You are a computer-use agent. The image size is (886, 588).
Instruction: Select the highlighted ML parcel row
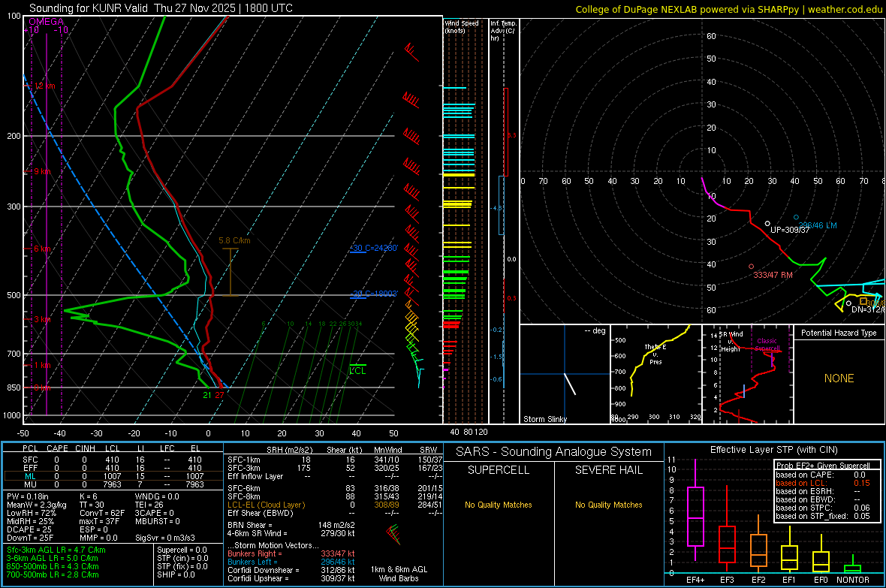click(112, 476)
